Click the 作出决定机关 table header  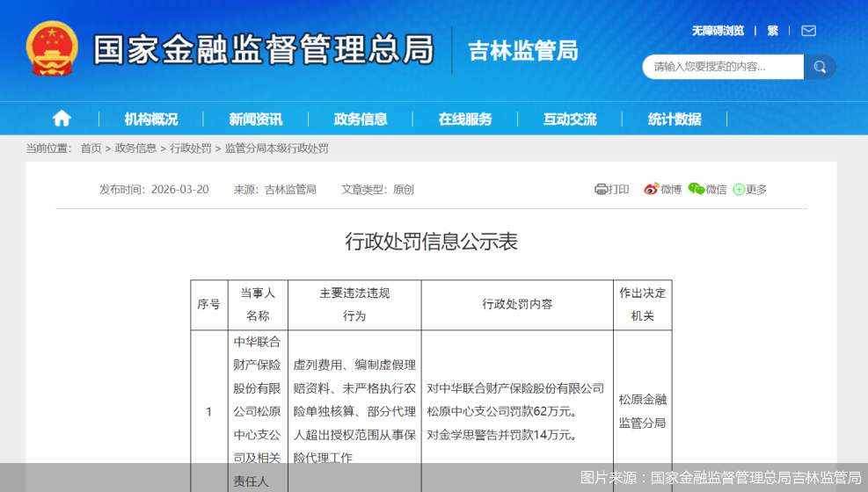tap(642, 305)
